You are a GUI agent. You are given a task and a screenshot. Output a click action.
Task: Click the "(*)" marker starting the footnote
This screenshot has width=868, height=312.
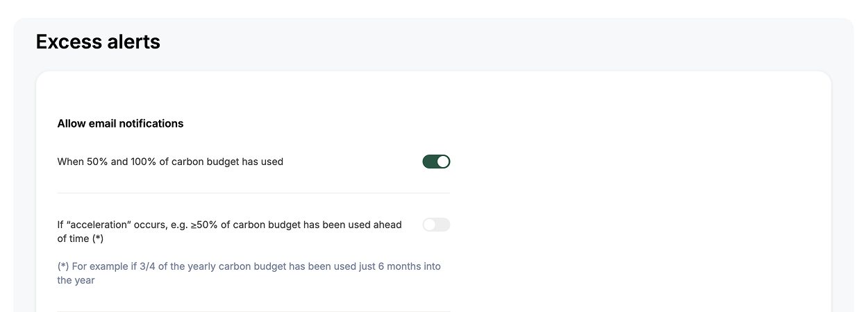[x=63, y=266]
